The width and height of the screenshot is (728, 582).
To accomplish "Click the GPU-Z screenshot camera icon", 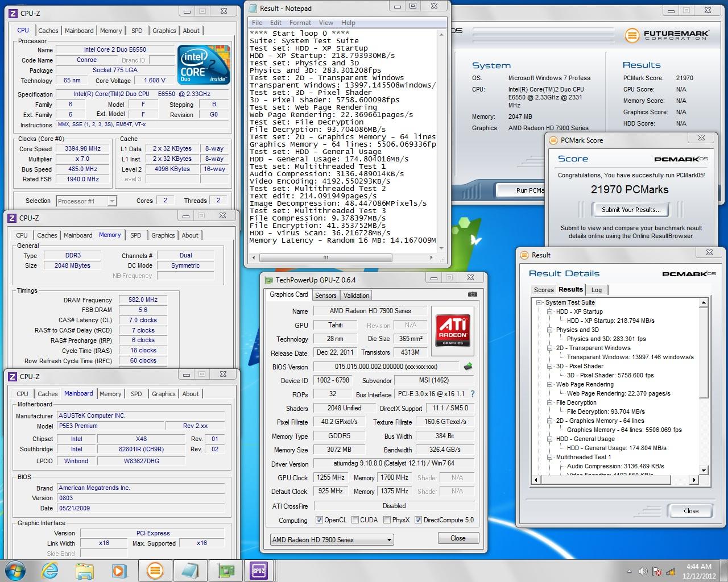I will tap(472, 294).
